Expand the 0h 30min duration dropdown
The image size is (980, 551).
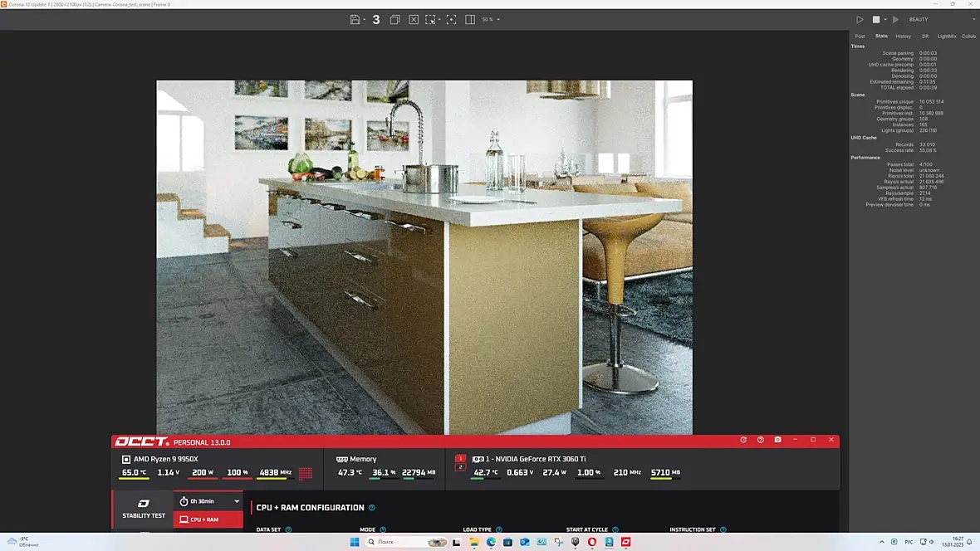click(x=208, y=501)
